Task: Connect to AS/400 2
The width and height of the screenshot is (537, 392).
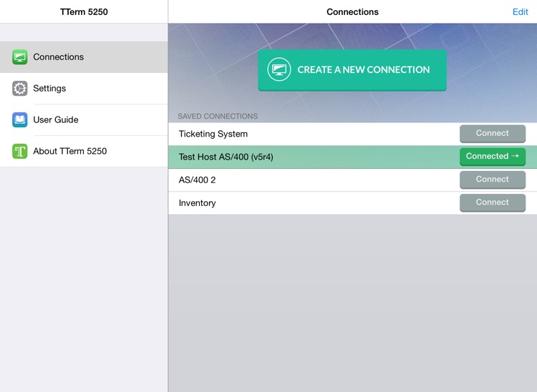Action: (493, 180)
